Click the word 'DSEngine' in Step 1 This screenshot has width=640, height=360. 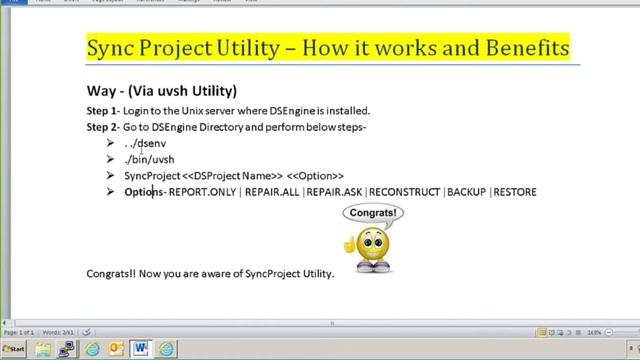coord(292,111)
